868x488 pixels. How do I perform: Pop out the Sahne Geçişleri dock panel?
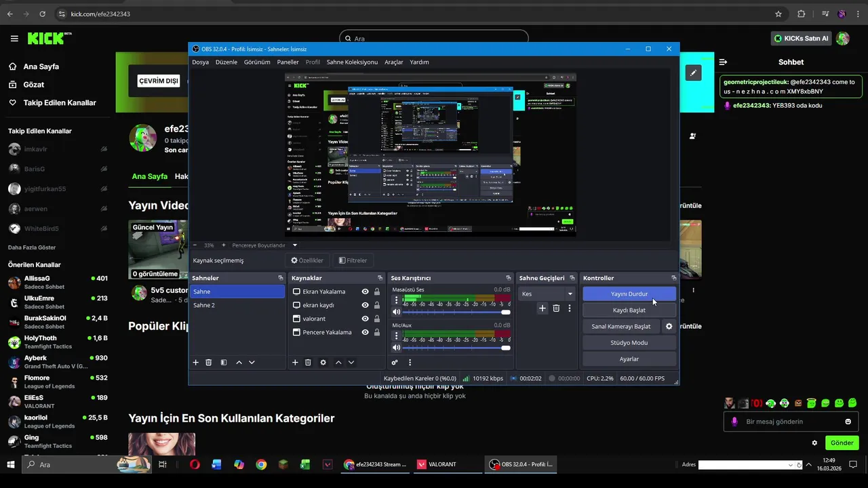(572, 278)
